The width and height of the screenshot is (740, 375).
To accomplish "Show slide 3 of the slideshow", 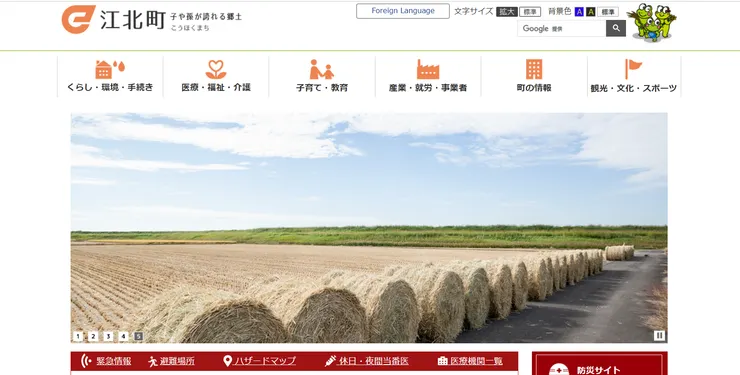I will pos(108,336).
